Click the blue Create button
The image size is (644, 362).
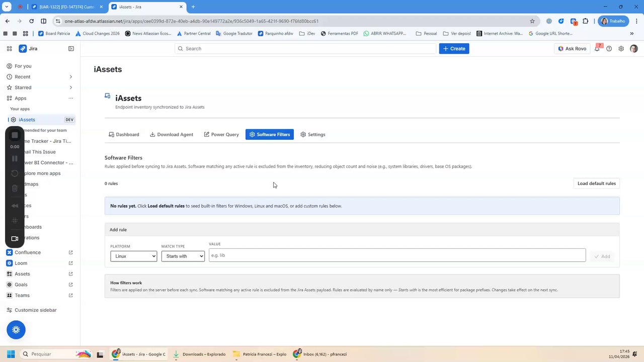(454, 49)
